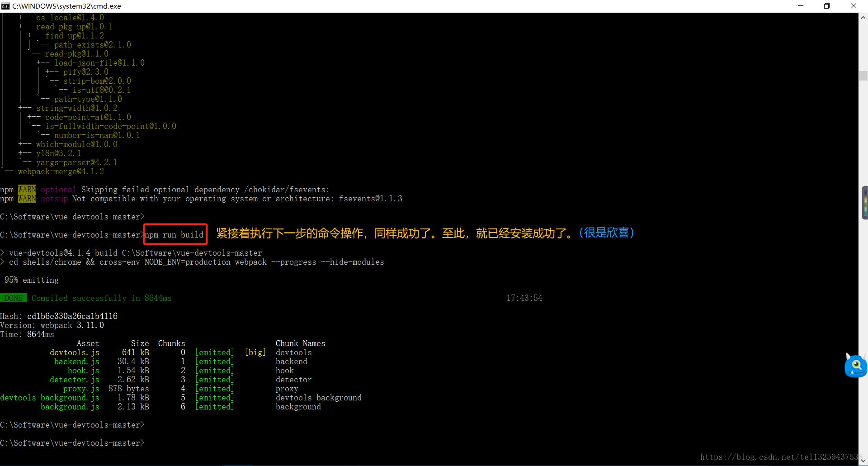Minimize the cmd.exe window
This screenshot has height=466, width=868.
click(801, 6)
